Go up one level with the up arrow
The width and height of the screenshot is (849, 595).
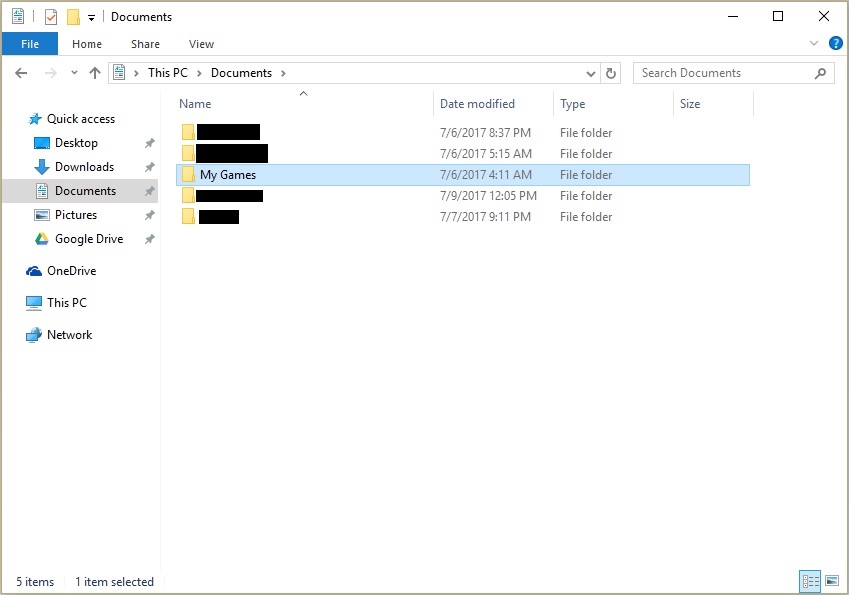95,73
